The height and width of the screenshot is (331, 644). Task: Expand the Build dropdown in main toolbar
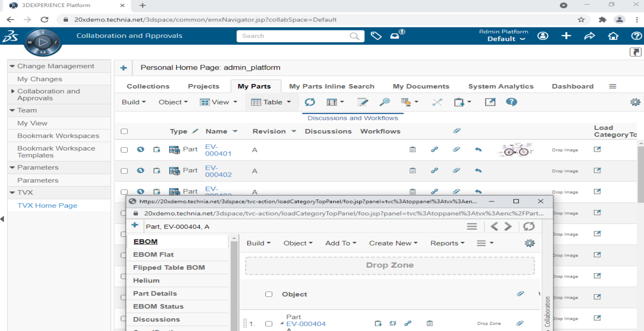[133, 102]
